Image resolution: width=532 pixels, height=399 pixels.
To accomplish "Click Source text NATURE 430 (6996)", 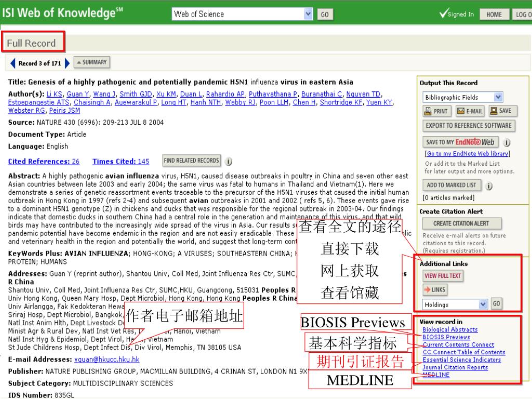I will click(x=69, y=123).
